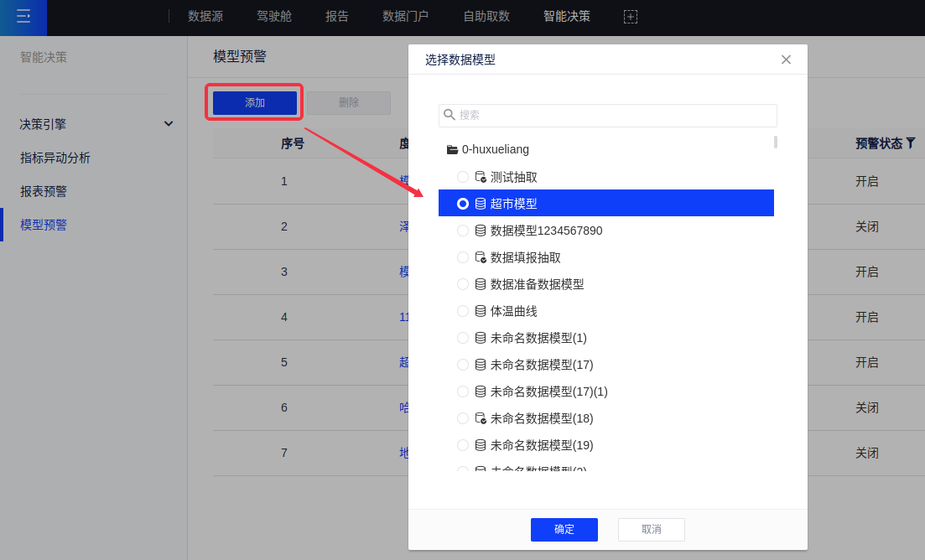Click the 搜索 input field
The height and width of the screenshot is (560, 925).
(616, 115)
